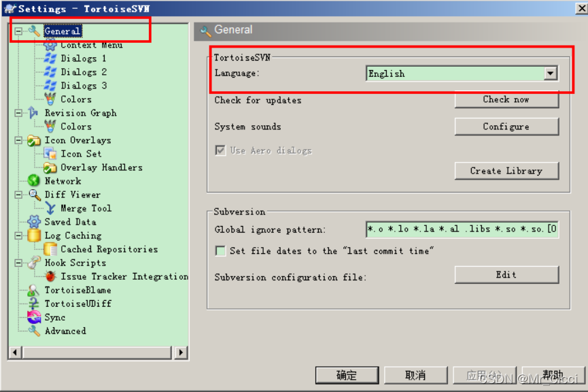Click the 取消 (Cancel) button

tap(415, 375)
